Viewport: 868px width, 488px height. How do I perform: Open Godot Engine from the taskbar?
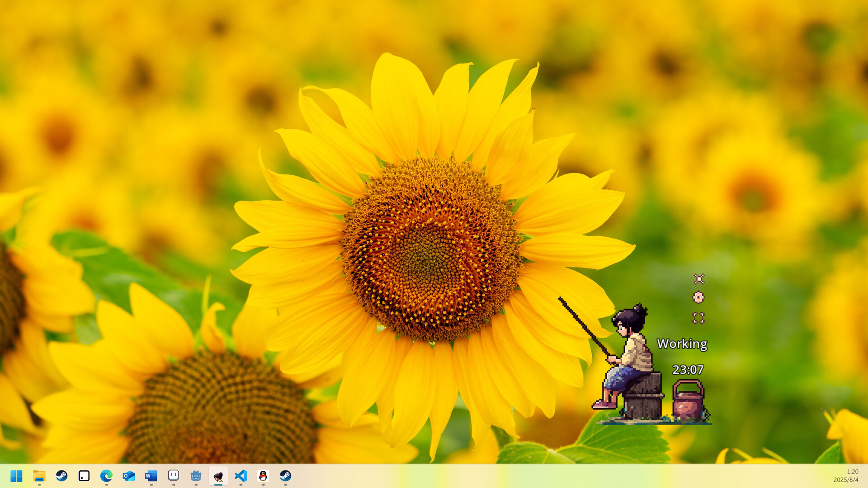click(x=196, y=476)
